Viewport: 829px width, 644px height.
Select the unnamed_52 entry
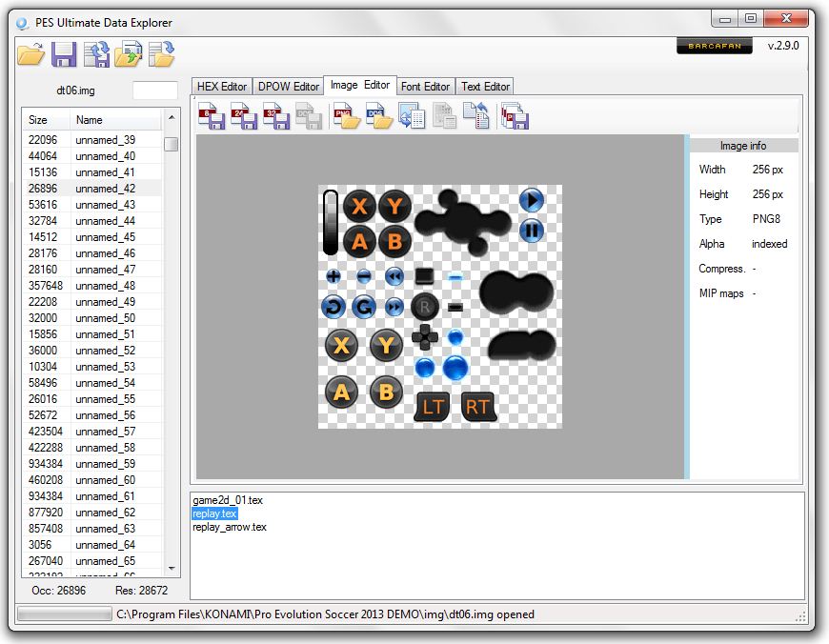[92, 351]
